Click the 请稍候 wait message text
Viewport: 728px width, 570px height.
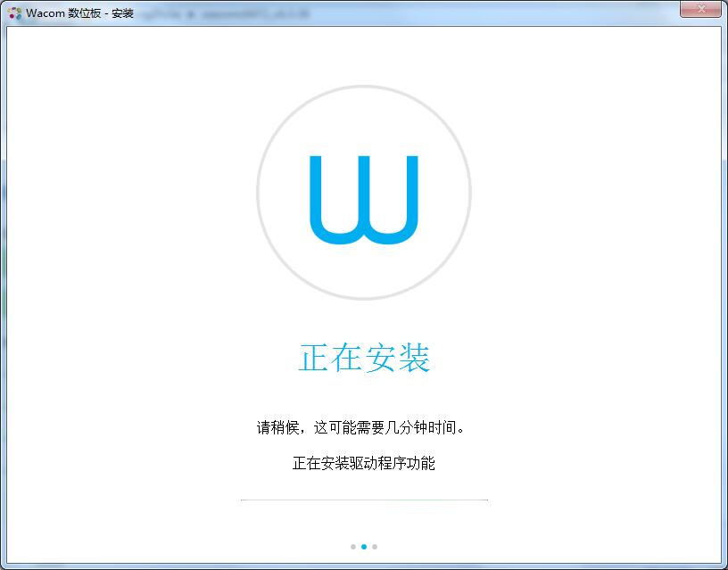(x=364, y=425)
